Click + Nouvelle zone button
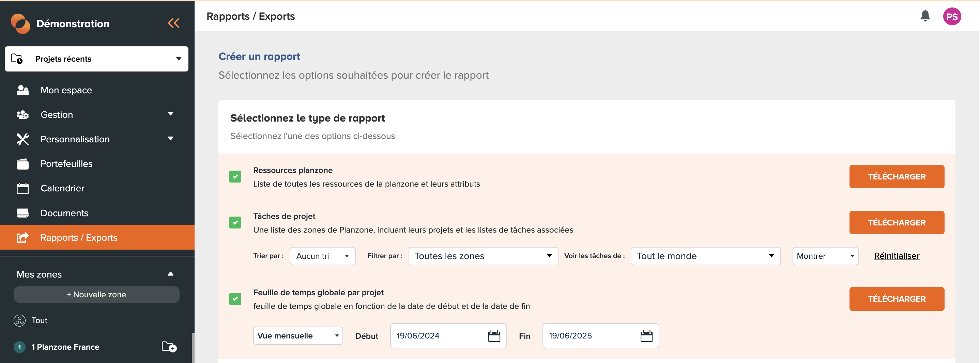Screen dimensions: 980x363 [x=96, y=295]
